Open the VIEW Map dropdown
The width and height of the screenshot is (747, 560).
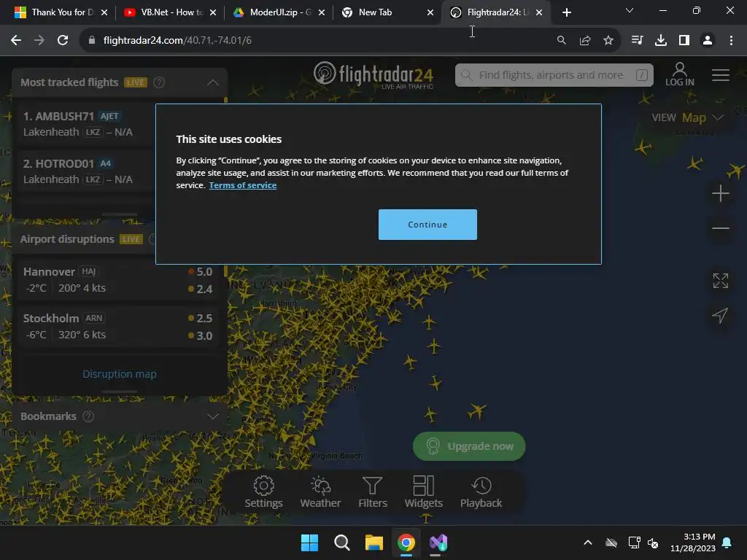tap(687, 117)
